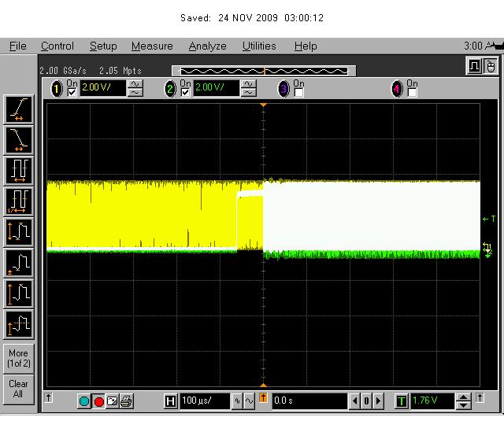The image size is (504, 428).
Task: Select the rise time measurement icon
Action: pos(19,109)
